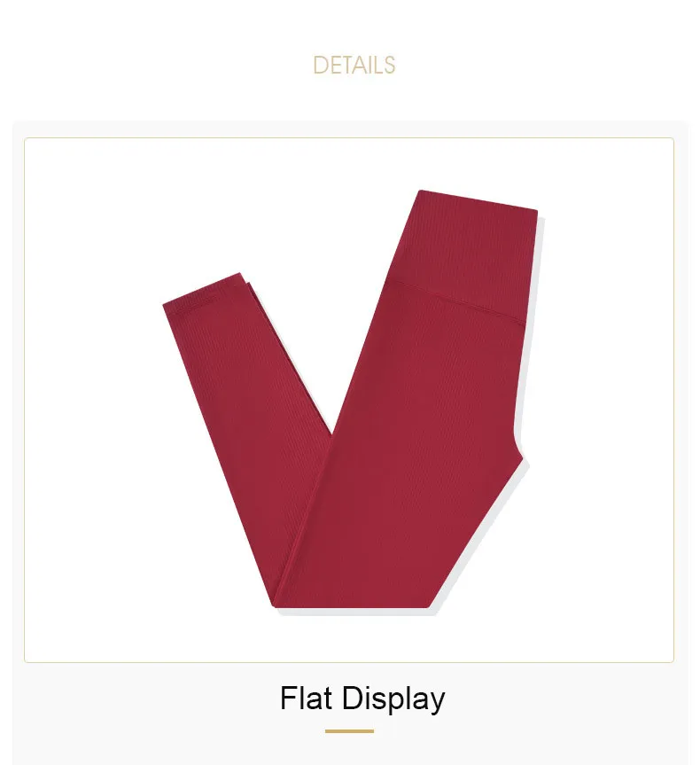Click the top gold border of image frame
Viewport: 700px width, 765px height.
[x=349, y=138]
